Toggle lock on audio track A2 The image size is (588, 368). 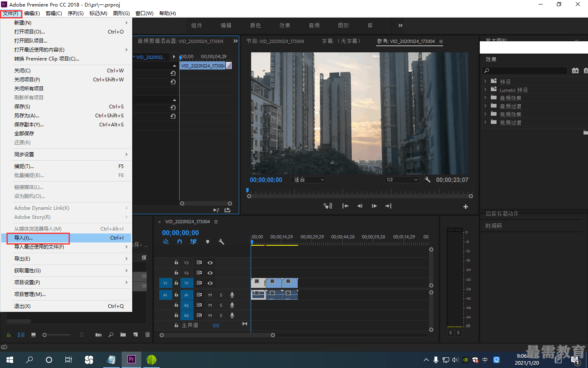[x=176, y=305]
